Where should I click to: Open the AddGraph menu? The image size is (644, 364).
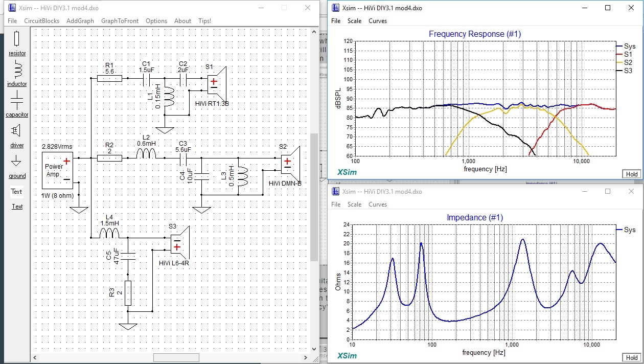(x=80, y=21)
